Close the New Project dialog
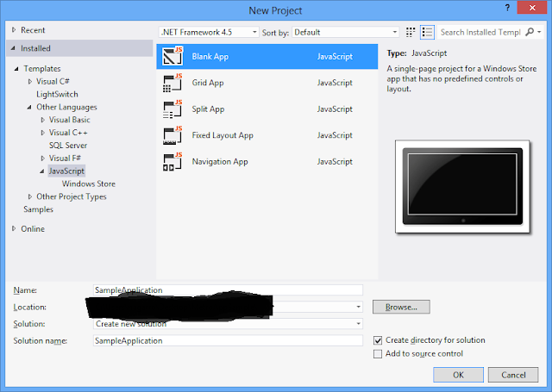 [x=532, y=8]
